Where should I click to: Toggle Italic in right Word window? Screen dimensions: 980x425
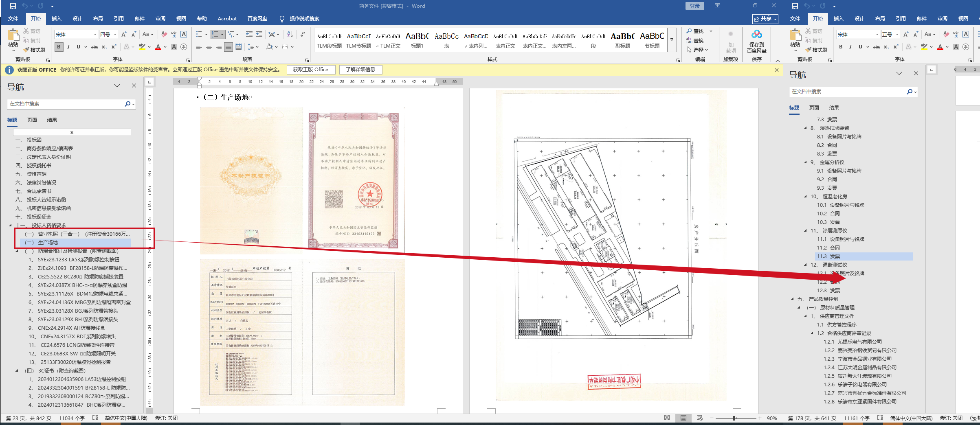point(850,47)
